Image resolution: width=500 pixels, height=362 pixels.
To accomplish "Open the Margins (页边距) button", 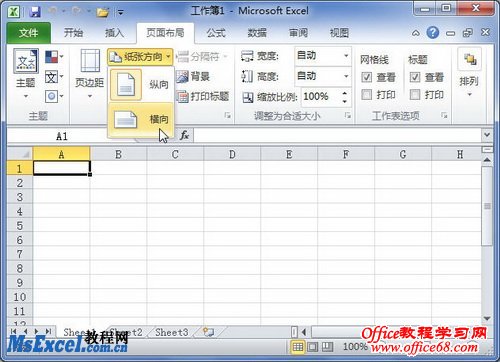I will point(89,74).
